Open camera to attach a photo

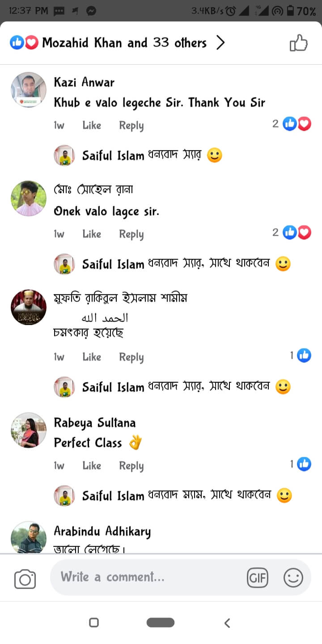coord(25,579)
